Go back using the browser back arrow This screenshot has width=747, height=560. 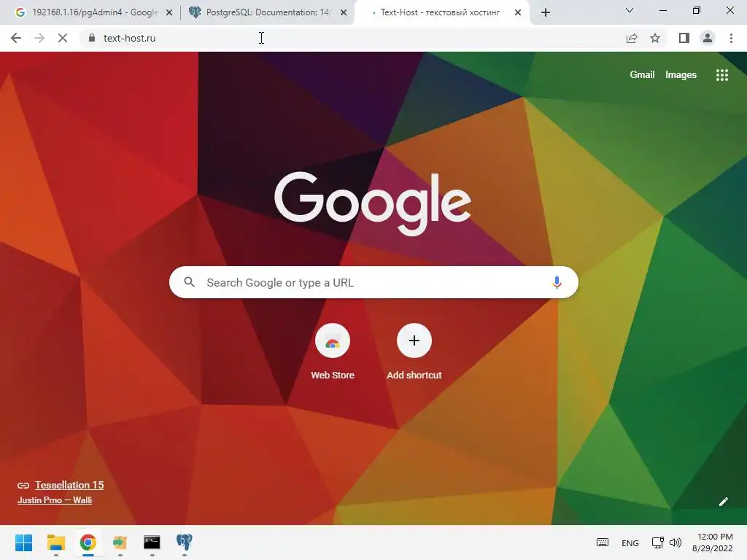(16, 38)
